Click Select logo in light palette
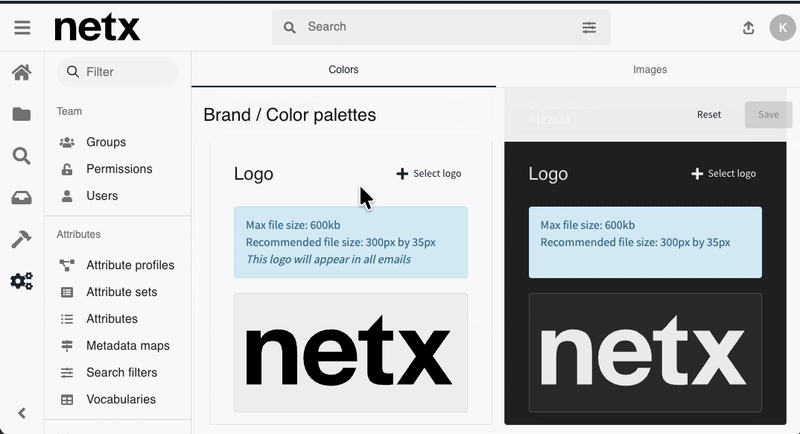This screenshot has height=434, width=800. (x=429, y=174)
